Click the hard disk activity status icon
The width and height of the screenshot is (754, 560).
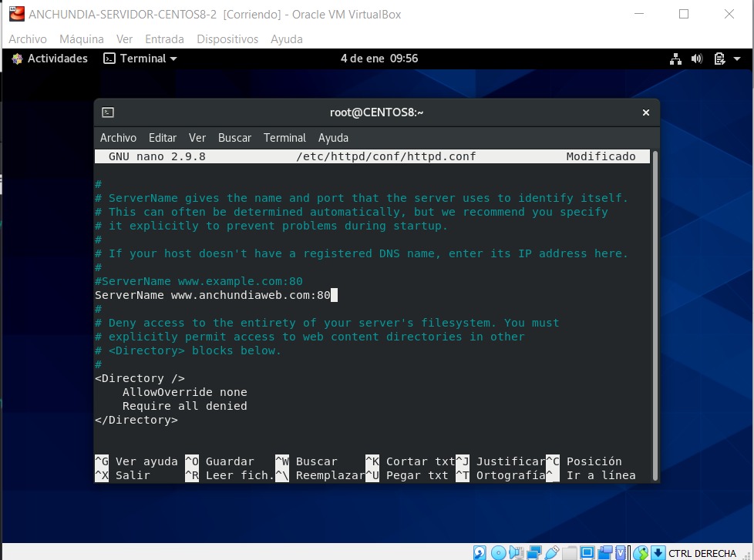pyautogui.click(x=480, y=553)
